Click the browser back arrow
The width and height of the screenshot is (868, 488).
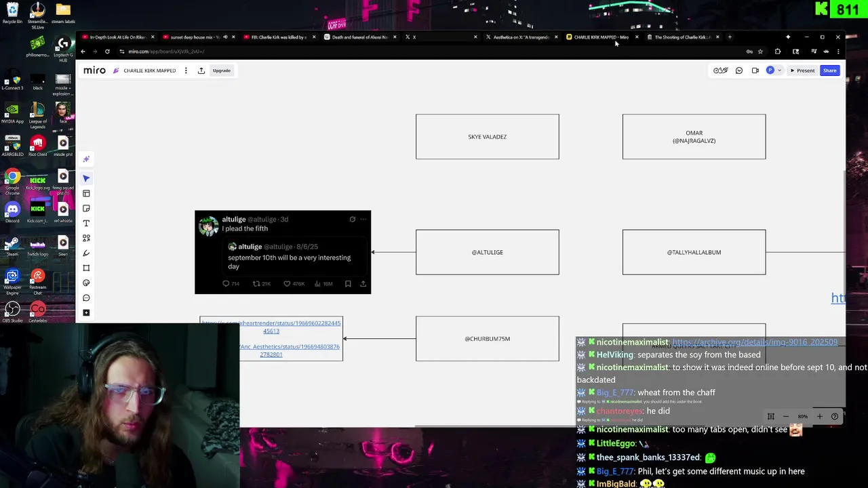pos(83,52)
